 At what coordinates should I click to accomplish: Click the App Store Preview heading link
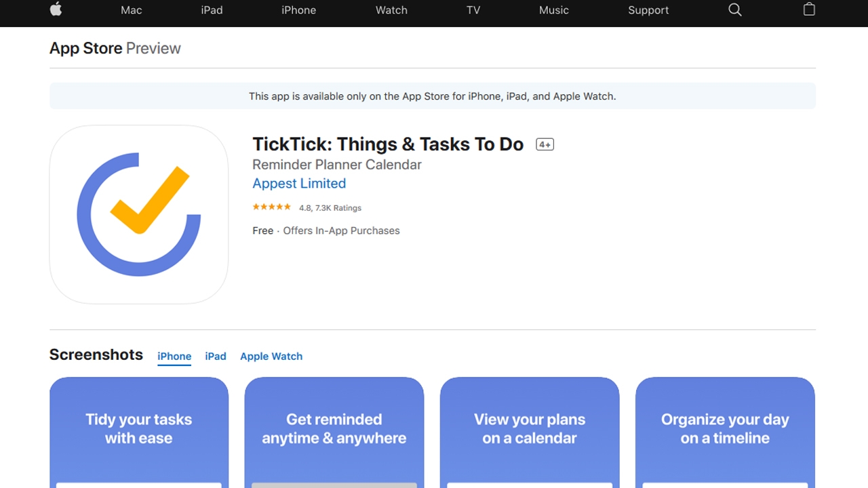[115, 48]
